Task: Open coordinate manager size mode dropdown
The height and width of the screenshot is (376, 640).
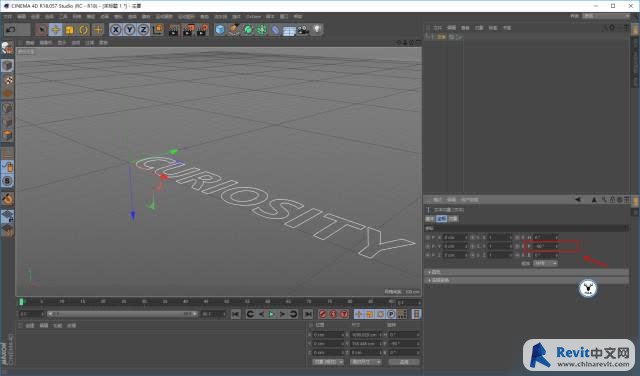Action: pos(366,362)
